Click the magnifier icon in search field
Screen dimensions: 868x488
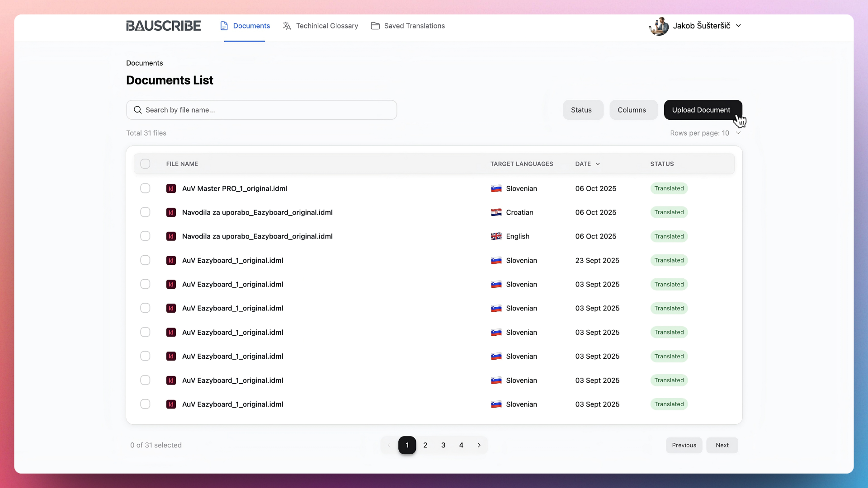click(138, 110)
